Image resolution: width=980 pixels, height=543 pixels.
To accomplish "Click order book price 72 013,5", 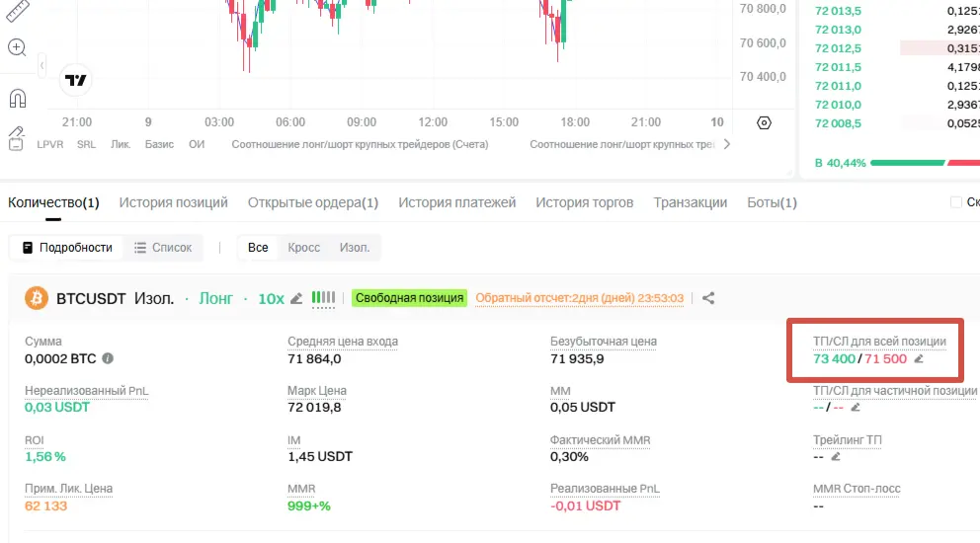I will coord(838,11).
